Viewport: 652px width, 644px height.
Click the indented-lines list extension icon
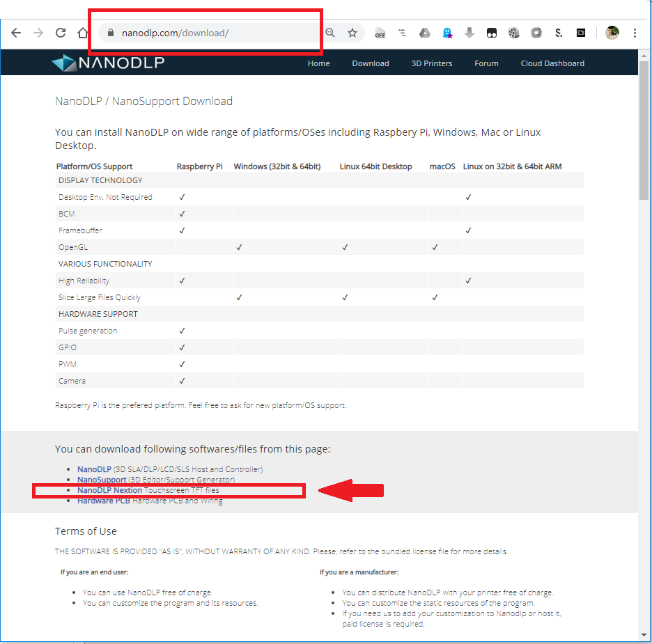tap(402, 33)
